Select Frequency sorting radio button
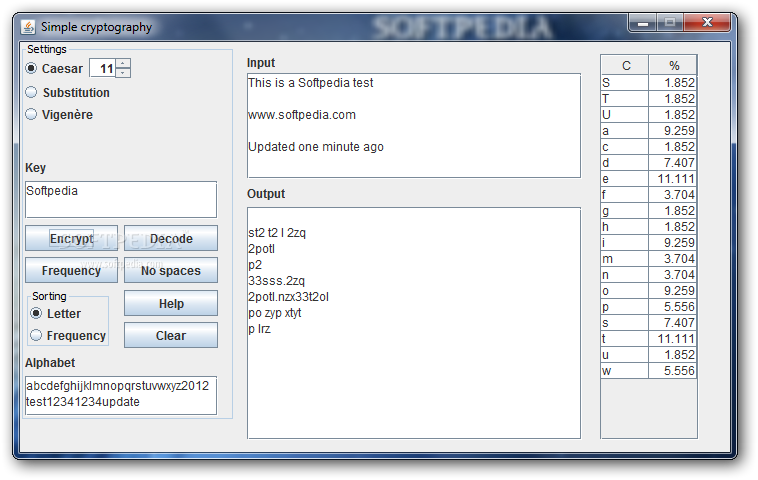This screenshot has height=480, width=758. tap(36, 335)
